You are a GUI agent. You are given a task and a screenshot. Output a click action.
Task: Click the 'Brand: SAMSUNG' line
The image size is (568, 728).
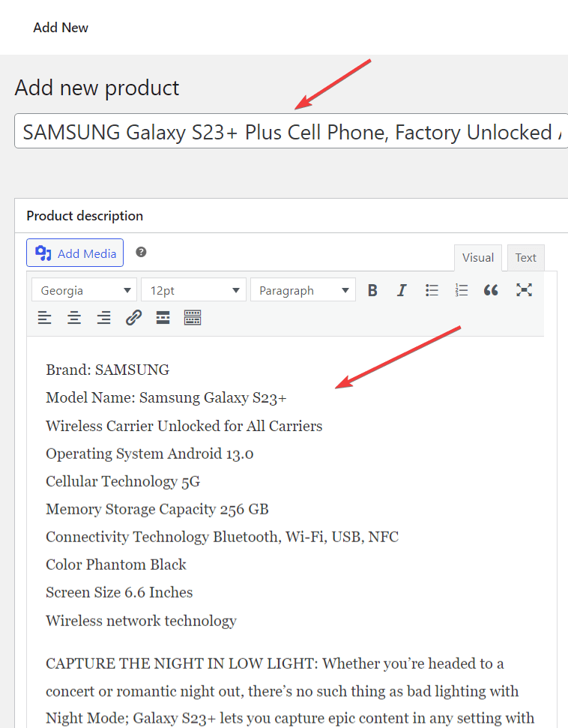[108, 370]
